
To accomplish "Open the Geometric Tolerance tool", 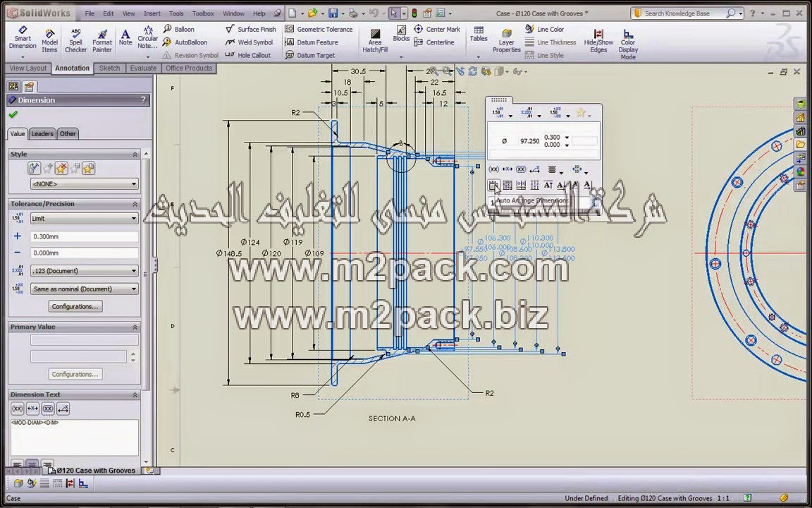I will pyautogui.click(x=319, y=29).
